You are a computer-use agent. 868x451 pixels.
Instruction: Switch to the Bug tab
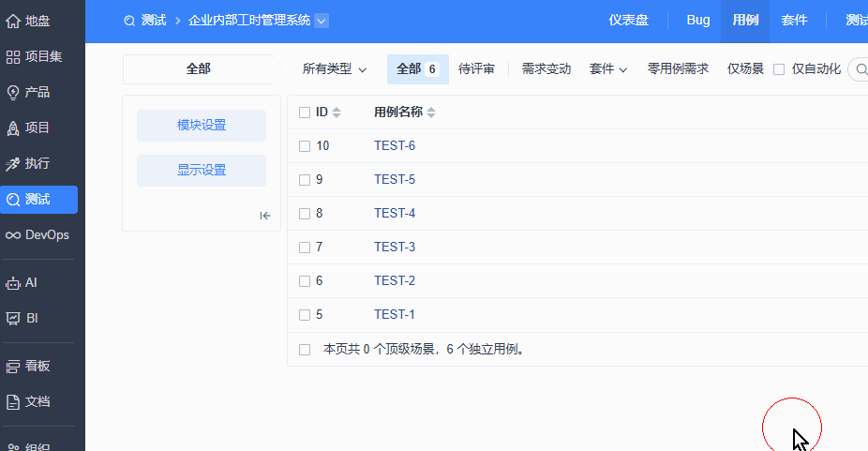697,21
